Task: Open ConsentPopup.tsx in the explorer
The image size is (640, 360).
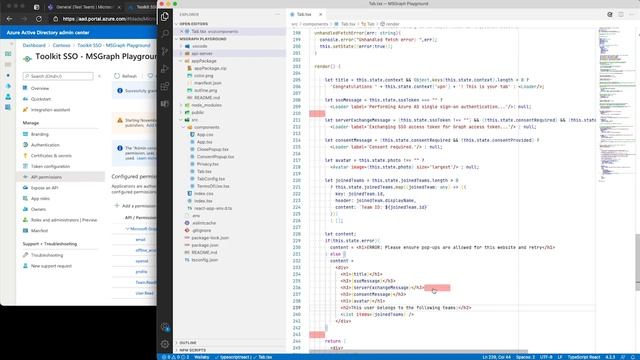Action: coord(215,157)
